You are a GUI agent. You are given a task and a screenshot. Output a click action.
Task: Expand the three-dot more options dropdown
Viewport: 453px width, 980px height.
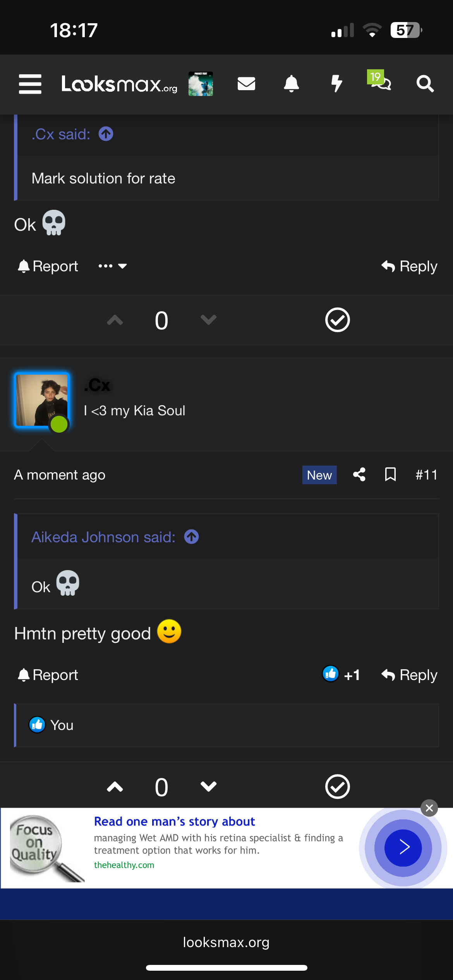(x=112, y=266)
